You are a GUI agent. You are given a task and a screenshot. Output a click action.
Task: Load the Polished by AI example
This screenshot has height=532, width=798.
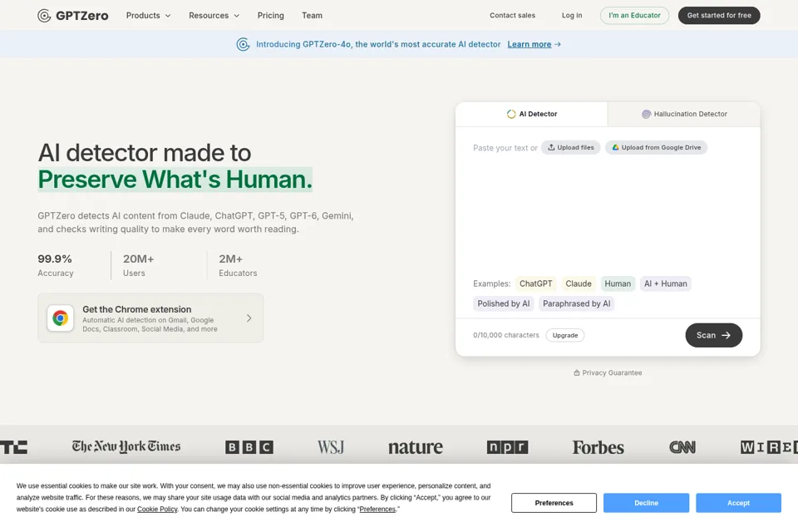504,304
